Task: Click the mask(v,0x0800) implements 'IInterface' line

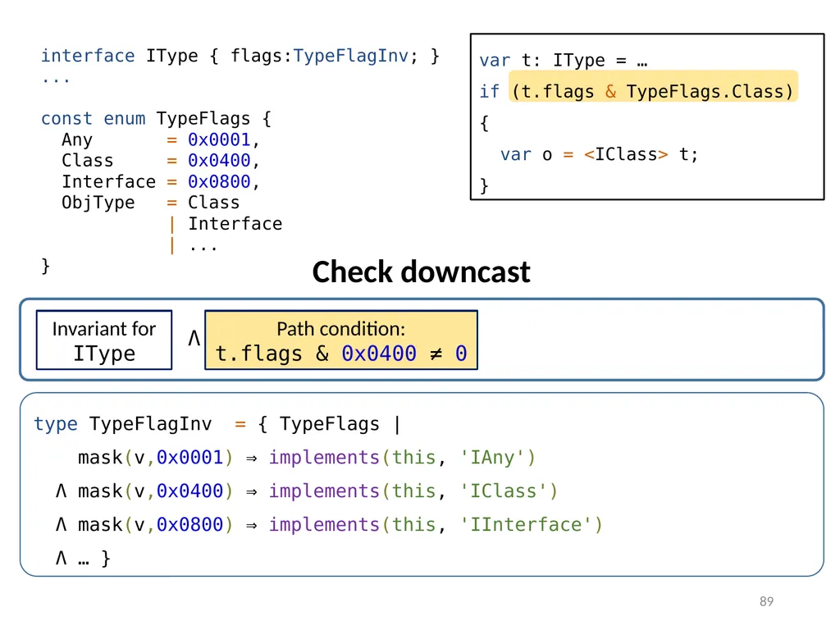Action: click(x=329, y=524)
